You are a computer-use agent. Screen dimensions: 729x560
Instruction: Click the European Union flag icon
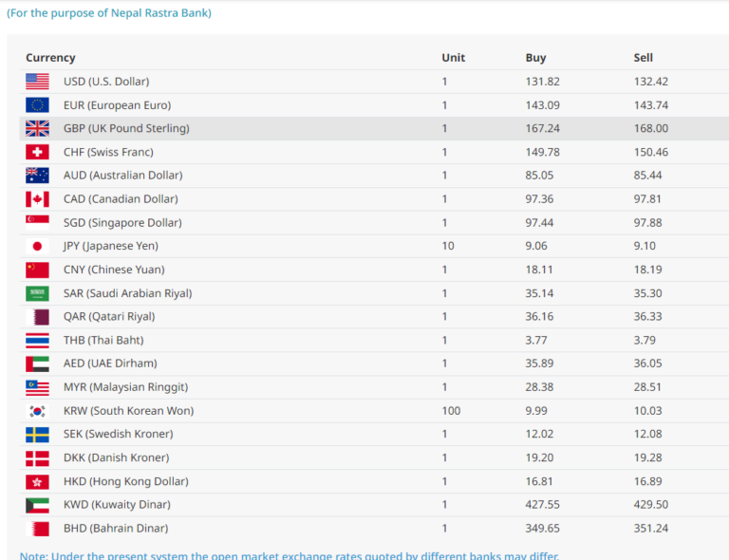coord(37,105)
